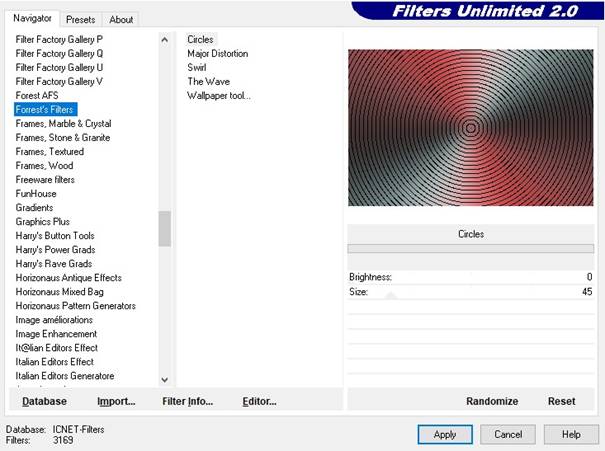Select It@lian Editors Effect category

click(56, 348)
